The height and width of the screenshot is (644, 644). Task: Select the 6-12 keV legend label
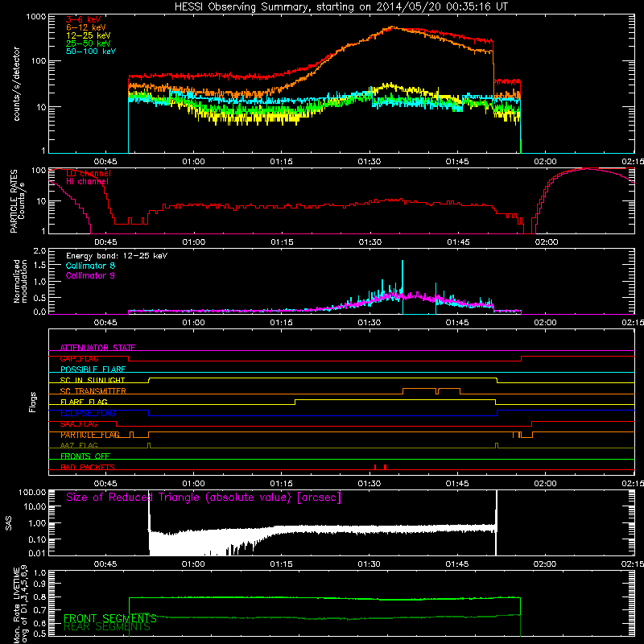[x=86, y=27]
